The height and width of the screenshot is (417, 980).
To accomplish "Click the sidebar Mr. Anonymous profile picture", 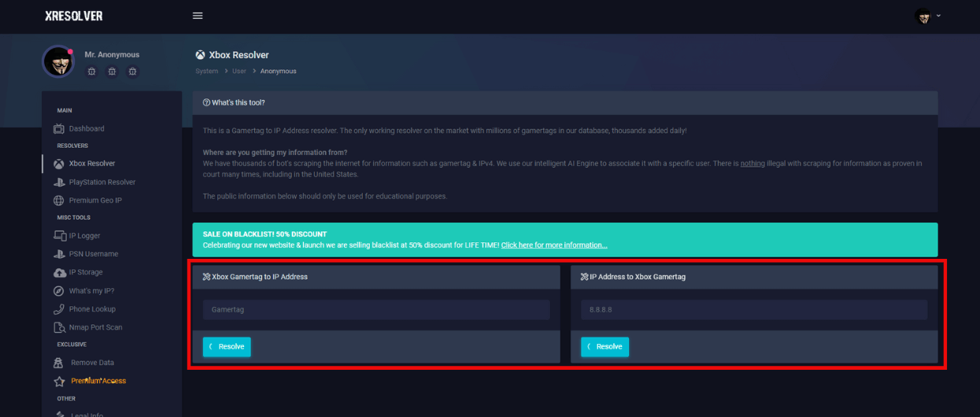I will click(x=58, y=62).
